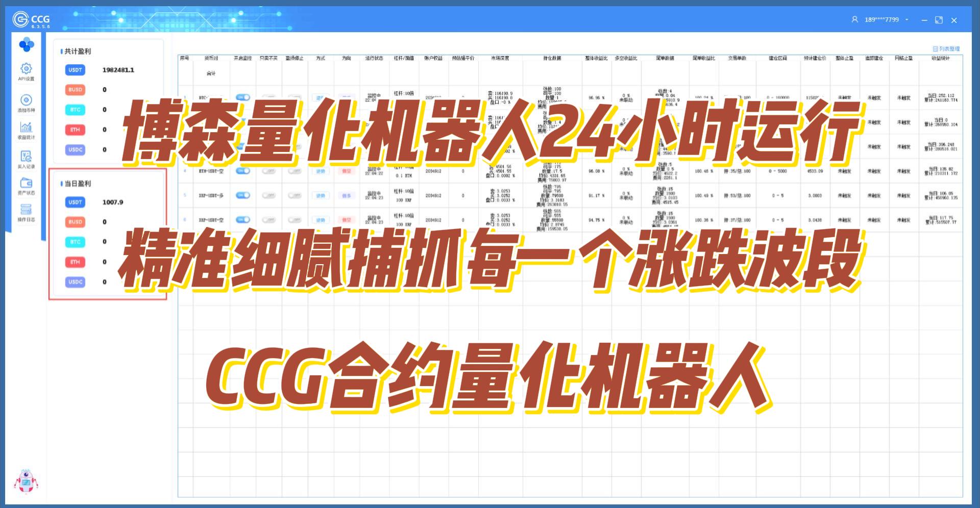Open 收益统计 chart icon
Screen dimensions: 980x508
tap(26, 127)
